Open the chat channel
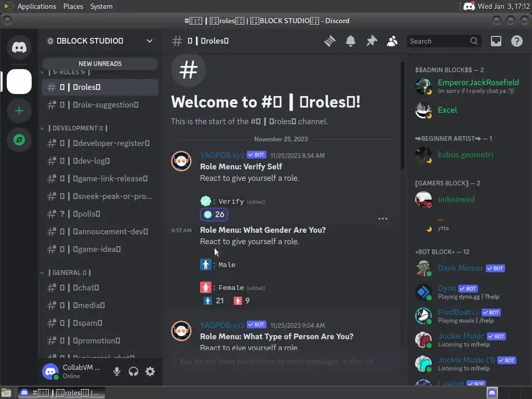 point(100,288)
